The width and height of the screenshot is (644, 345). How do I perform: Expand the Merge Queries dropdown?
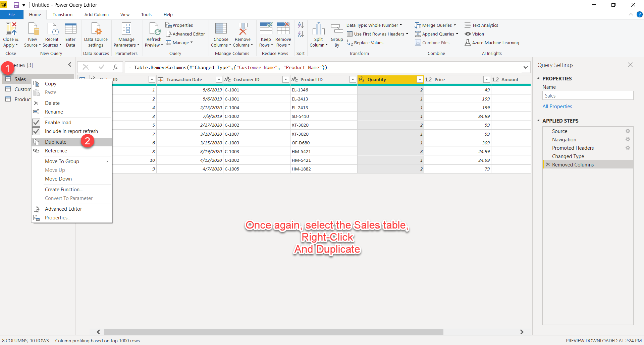point(455,25)
